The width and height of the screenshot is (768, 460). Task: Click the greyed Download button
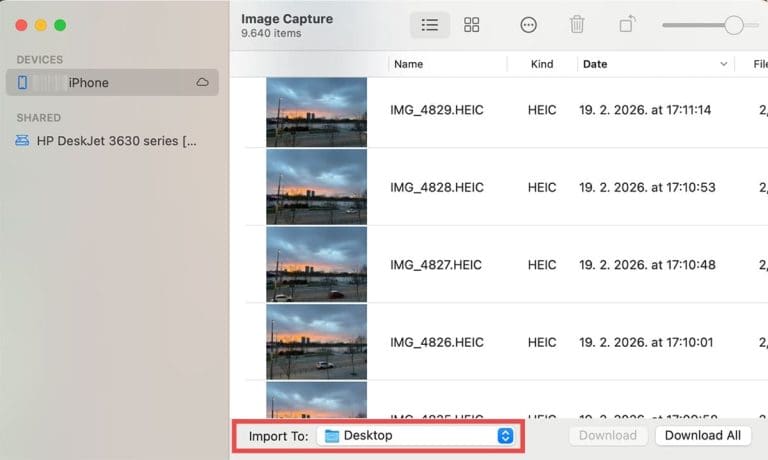(608, 436)
